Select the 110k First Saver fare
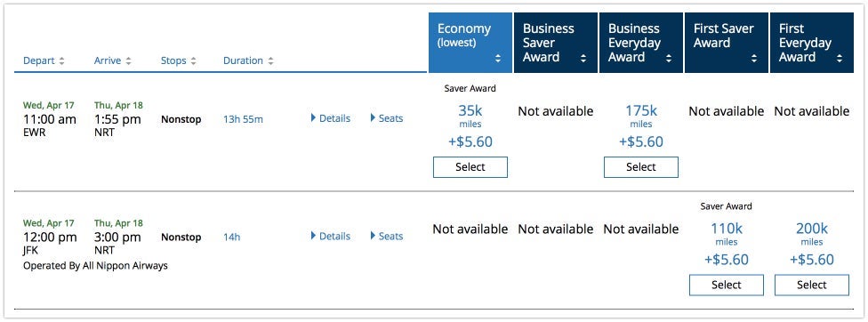This screenshot has height=322, width=868. point(727,285)
